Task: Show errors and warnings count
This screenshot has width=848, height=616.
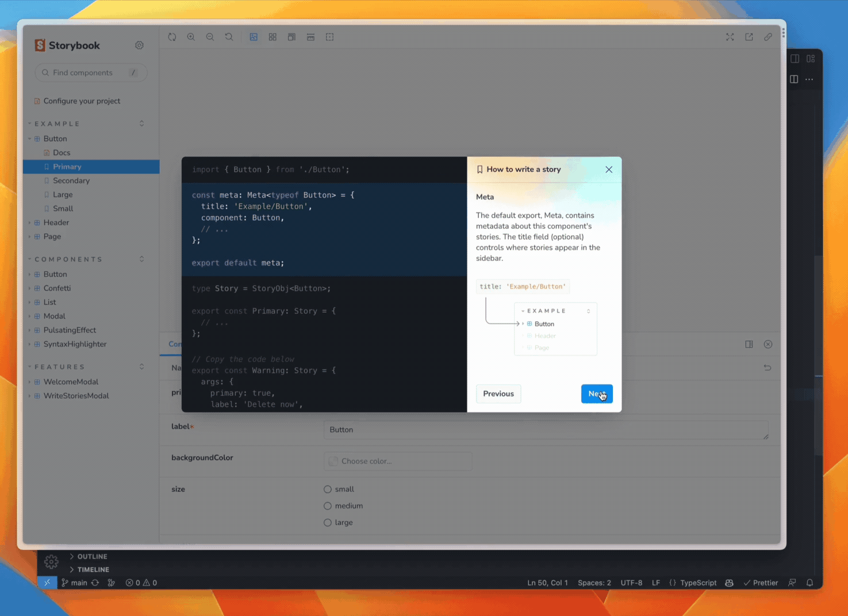Action: (141, 583)
